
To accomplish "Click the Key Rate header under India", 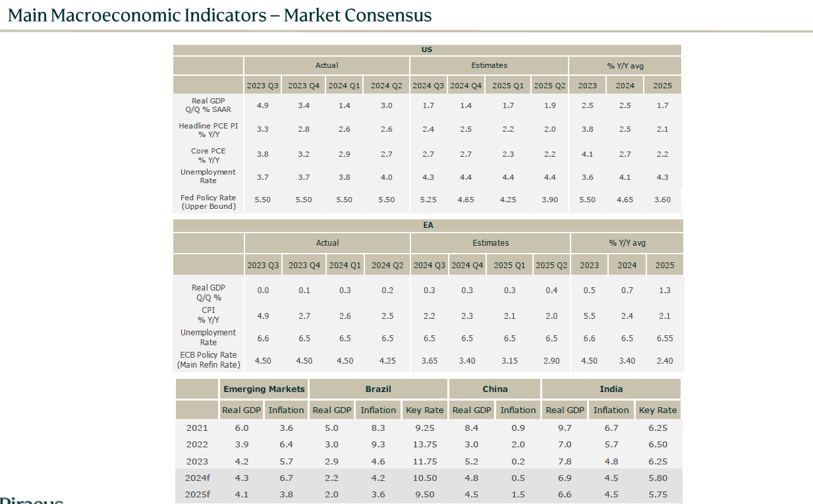I will coord(658,410).
